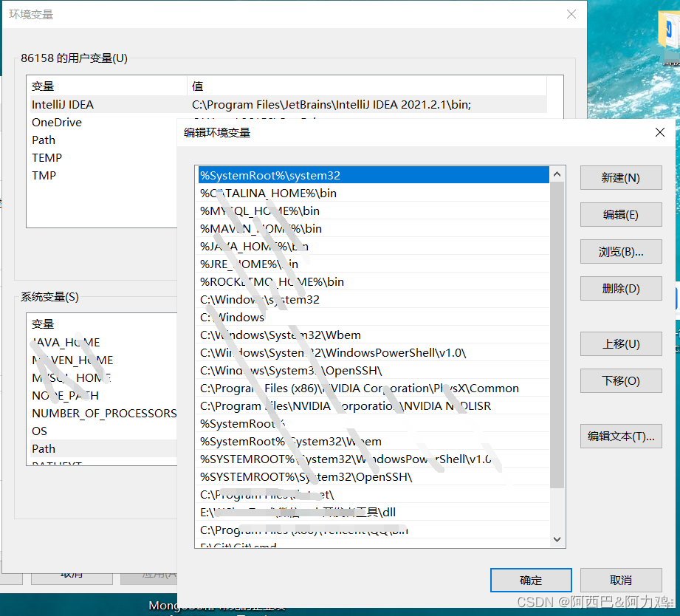Select Path in the 系统变量 list
680x616 pixels.
tap(102, 448)
